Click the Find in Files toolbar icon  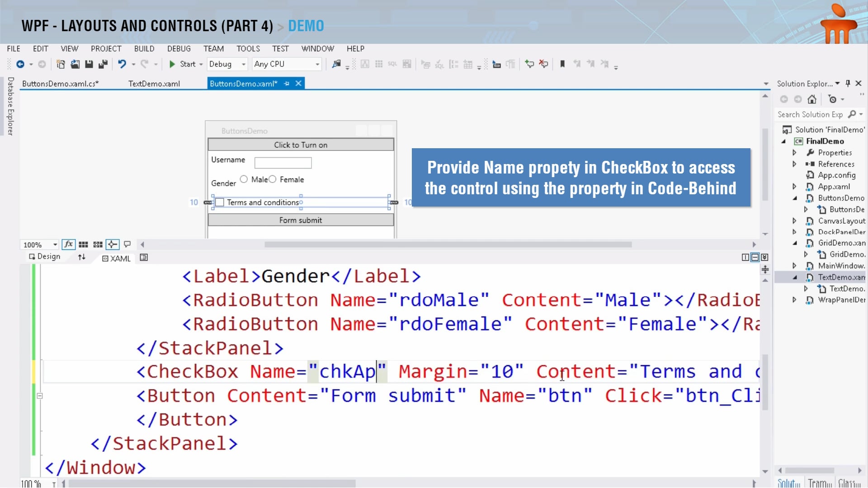(x=335, y=64)
